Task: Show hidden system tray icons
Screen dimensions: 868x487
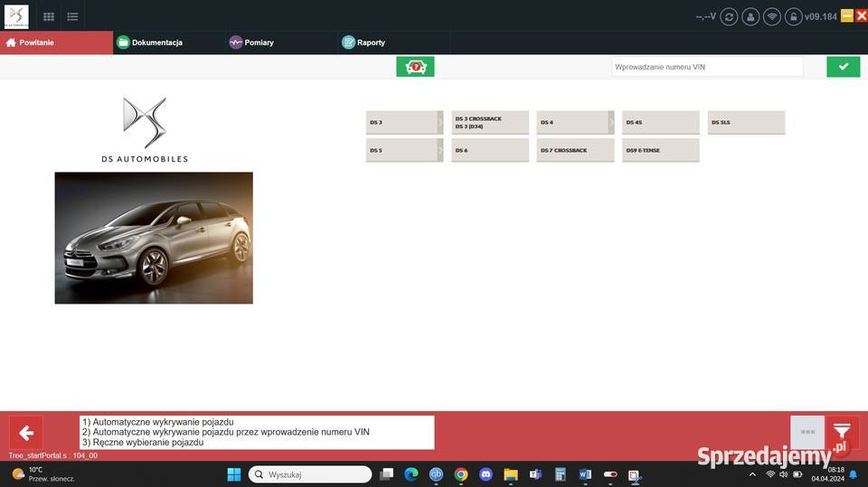Action: (752, 474)
